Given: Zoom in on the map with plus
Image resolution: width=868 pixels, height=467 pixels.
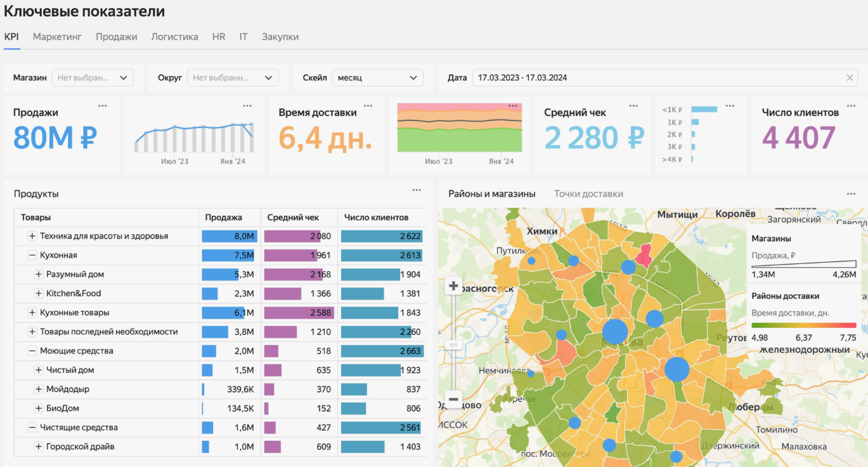Looking at the screenshot, I should tap(453, 286).
